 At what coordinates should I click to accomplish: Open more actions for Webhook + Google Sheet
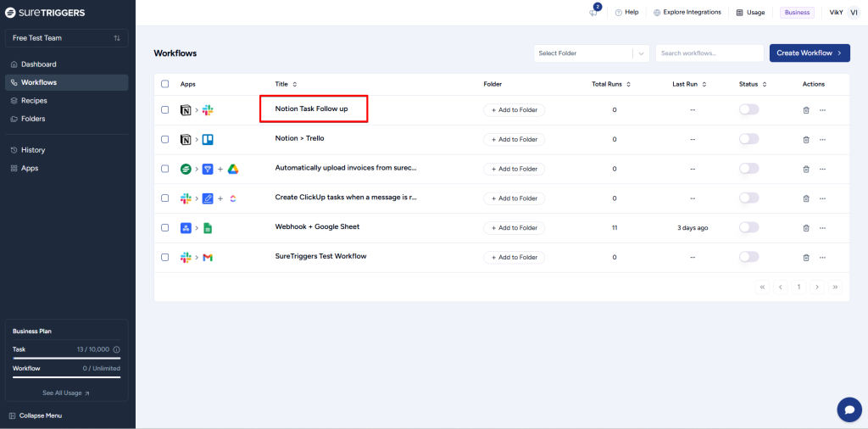[x=822, y=228]
